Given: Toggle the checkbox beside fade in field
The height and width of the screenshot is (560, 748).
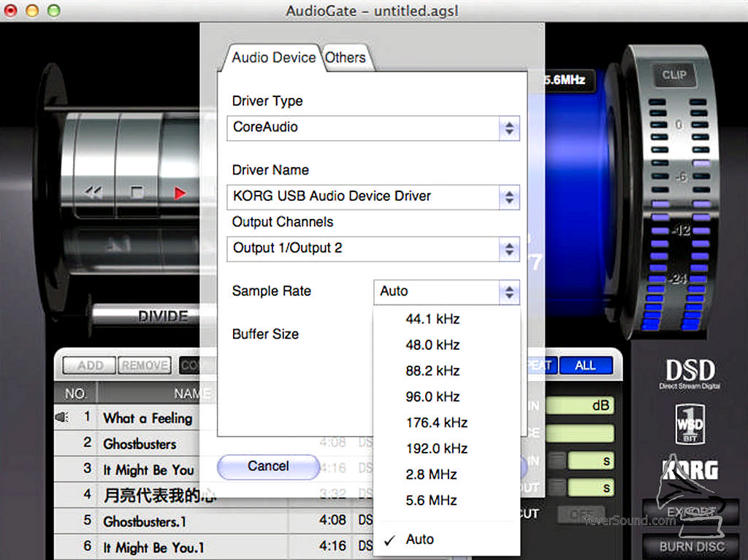Looking at the screenshot, I should (x=557, y=461).
